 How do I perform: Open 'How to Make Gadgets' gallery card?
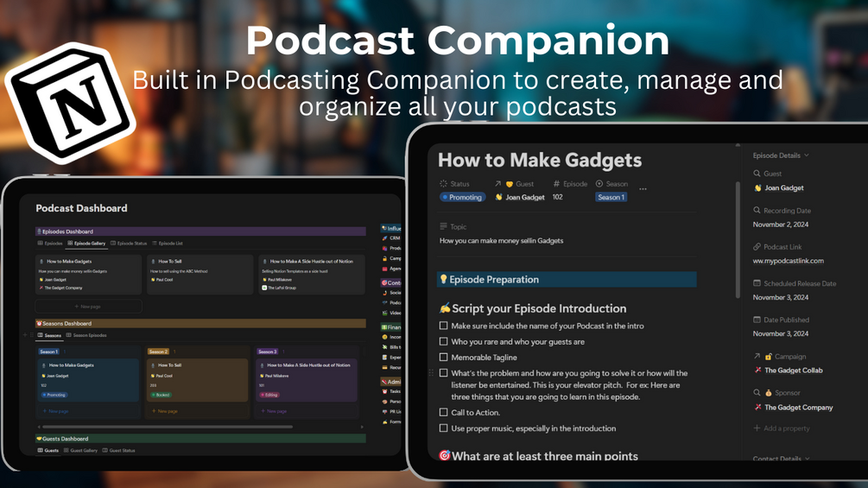coord(89,275)
